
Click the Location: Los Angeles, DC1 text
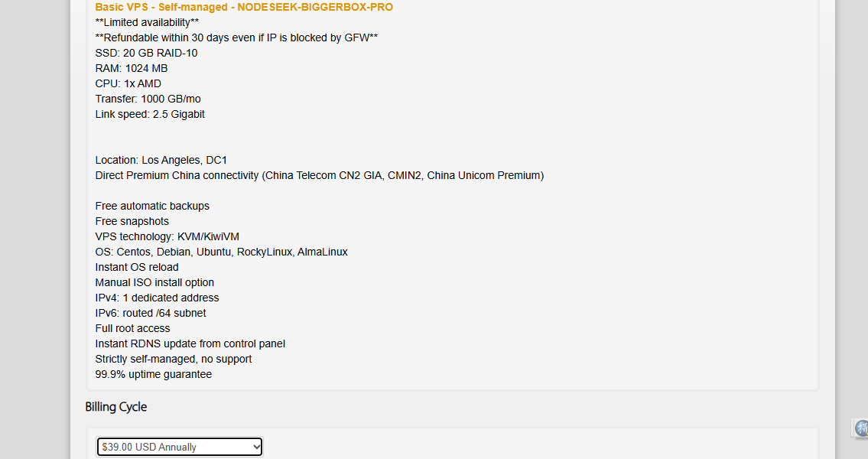(161, 160)
